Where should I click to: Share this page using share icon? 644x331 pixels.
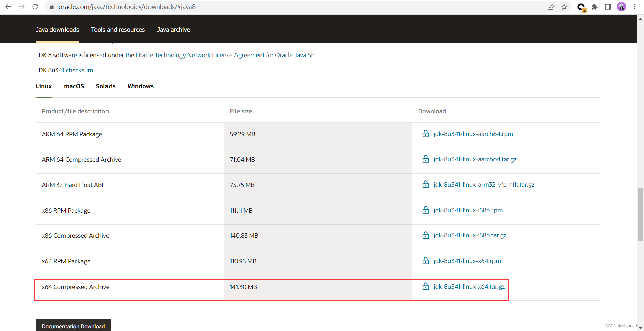point(551,7)
